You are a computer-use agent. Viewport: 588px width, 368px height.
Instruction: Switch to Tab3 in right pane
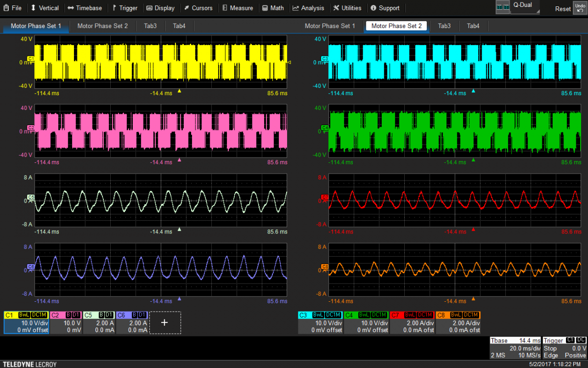point(444,26)
